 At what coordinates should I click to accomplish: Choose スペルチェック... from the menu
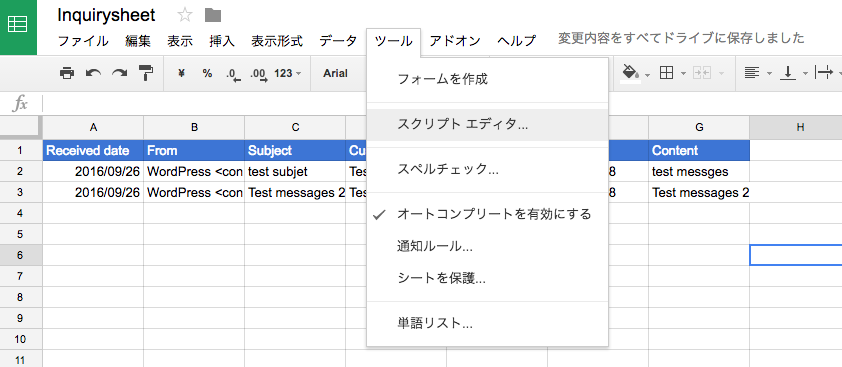tap(488, 170)
